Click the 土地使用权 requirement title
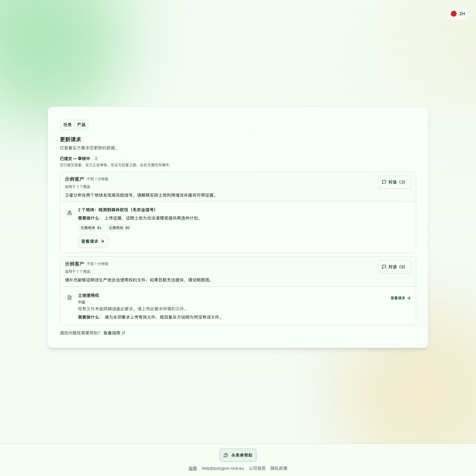 point(88,295)
